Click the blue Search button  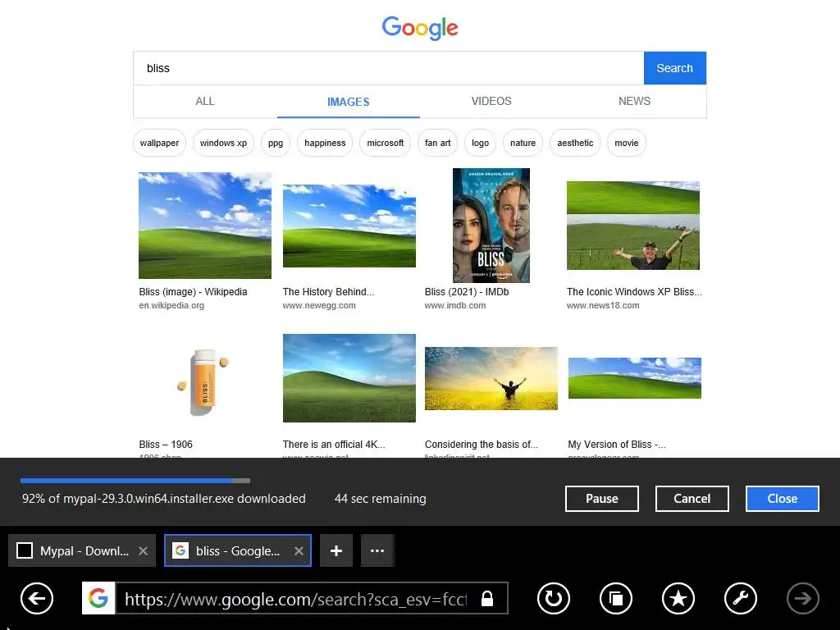[x=675, y=68]
